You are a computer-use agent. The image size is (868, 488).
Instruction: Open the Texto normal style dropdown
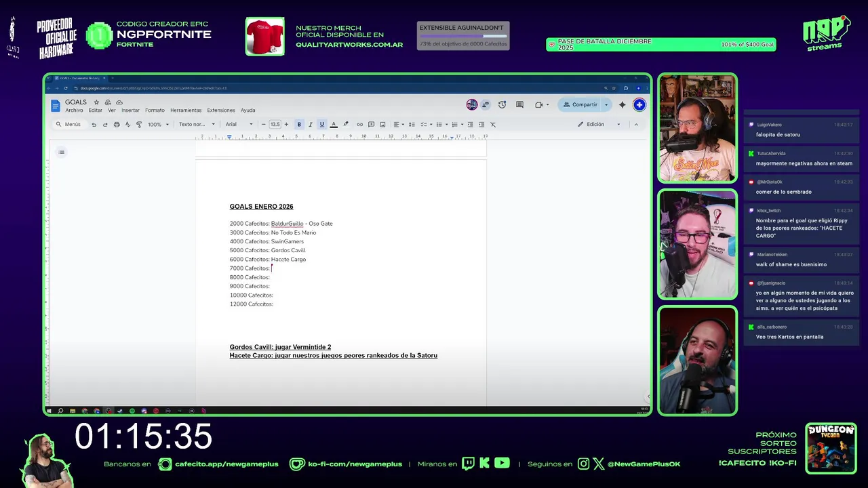pos(197,125)
